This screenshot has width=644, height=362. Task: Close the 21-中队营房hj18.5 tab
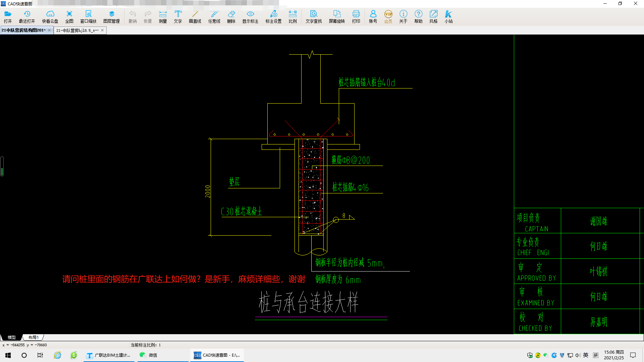tap(102, 30)
